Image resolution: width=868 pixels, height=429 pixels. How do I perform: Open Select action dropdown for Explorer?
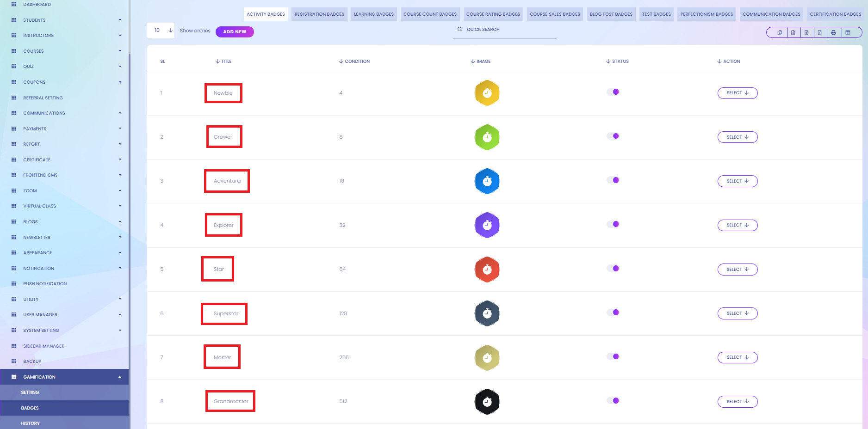point(738,225)
